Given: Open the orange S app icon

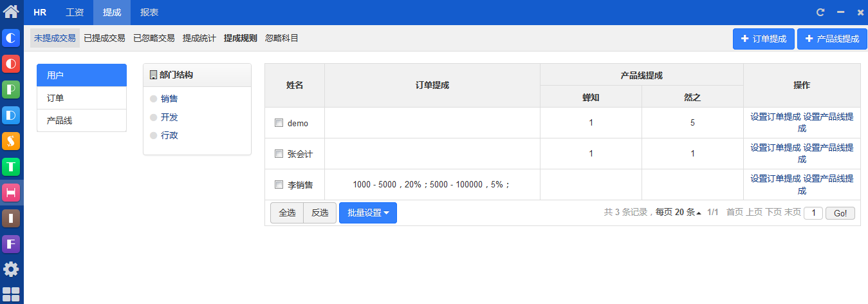Looking at the screenshot, I should pos(11,141).
